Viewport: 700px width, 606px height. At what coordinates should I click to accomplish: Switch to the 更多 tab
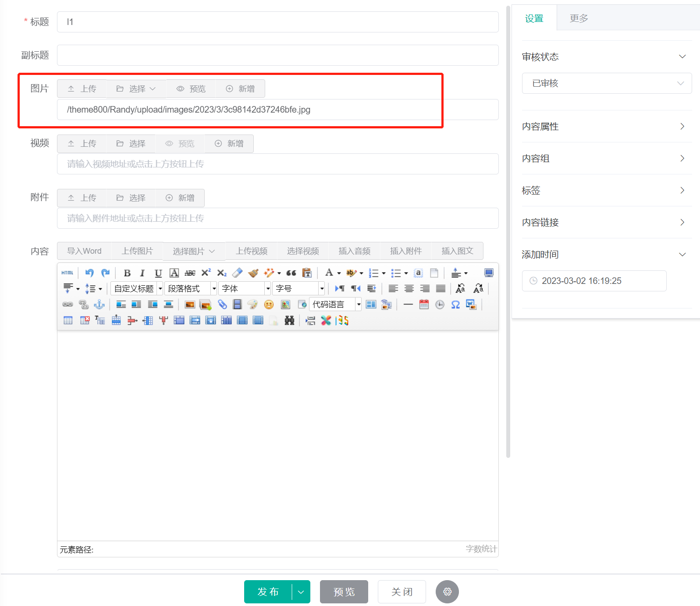point(579,18)
